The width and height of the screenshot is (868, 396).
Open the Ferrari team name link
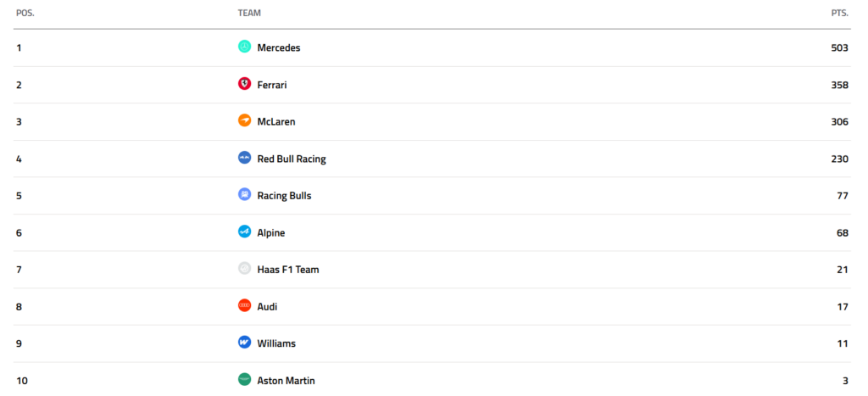pyautogui.click(x=272, y=85)
